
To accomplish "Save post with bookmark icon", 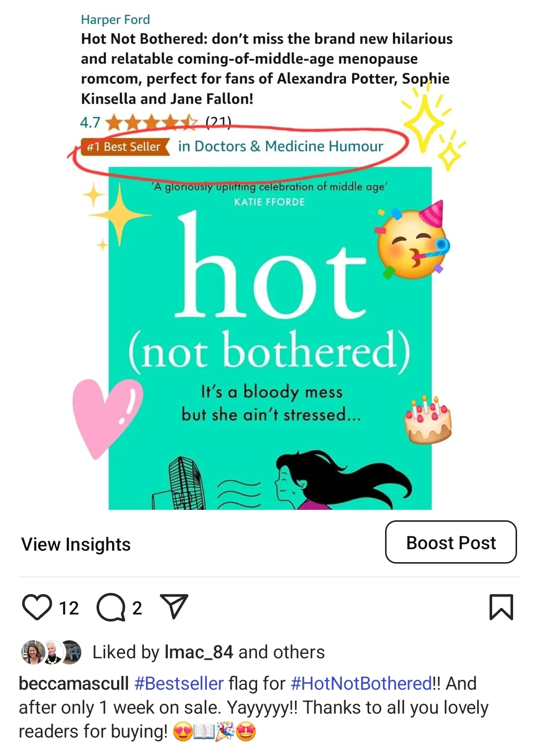I will point(501,607).
